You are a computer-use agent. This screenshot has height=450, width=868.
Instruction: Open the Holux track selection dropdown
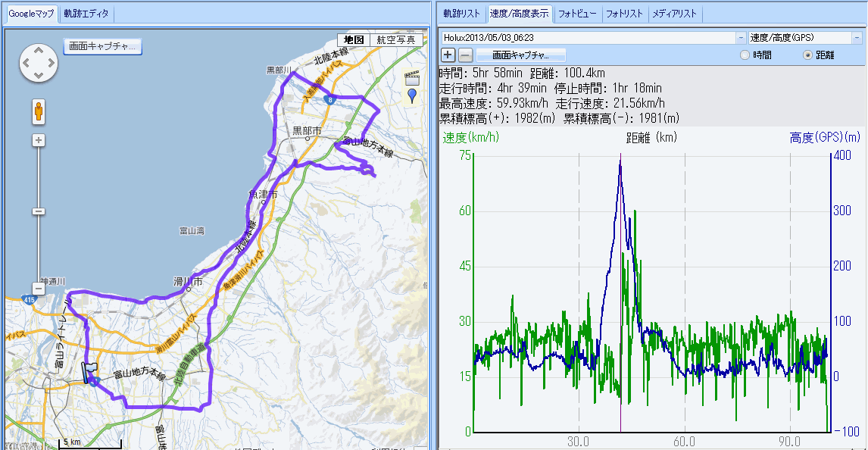click(740, 37)
